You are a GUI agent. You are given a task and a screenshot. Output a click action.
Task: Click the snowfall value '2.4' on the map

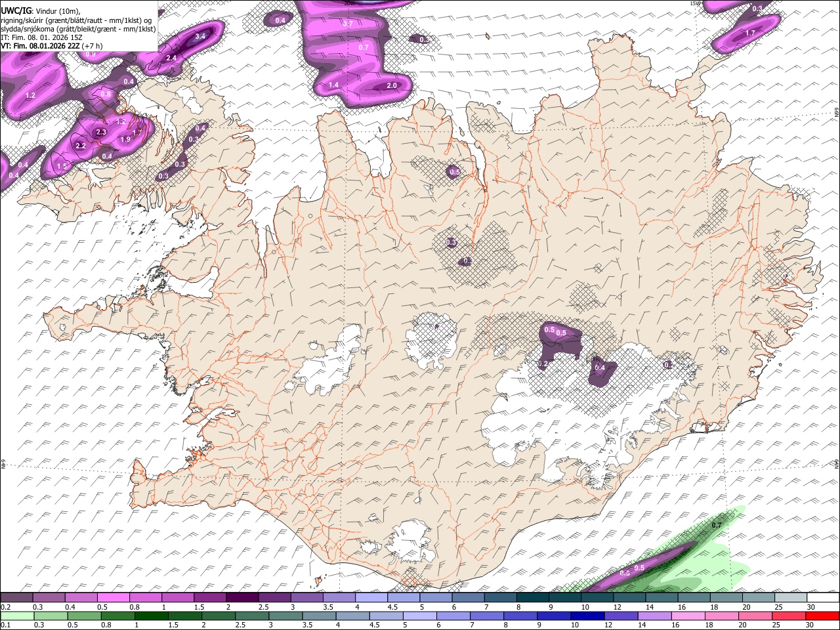tap(171, 58)
